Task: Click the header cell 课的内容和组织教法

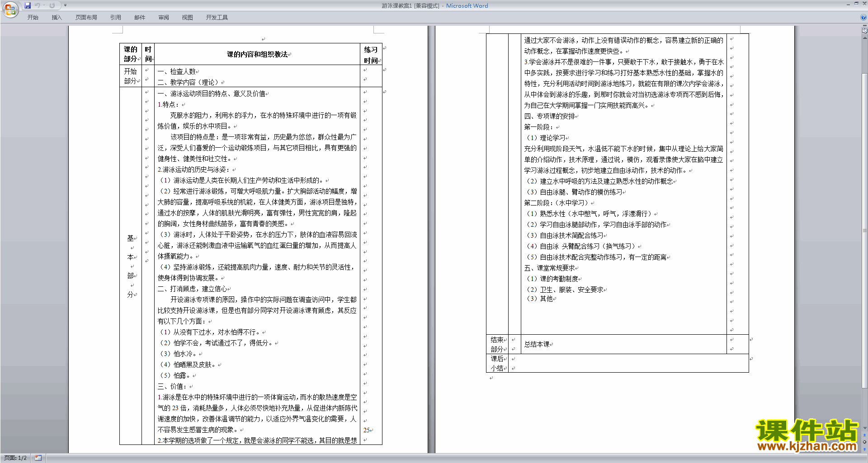Action: pyautogui.click(x=257, y=54)
